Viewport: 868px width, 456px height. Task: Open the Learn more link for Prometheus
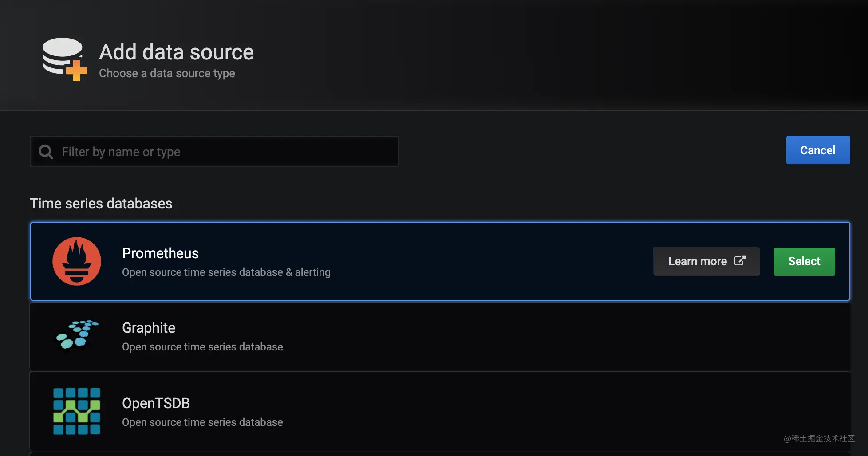706,261
